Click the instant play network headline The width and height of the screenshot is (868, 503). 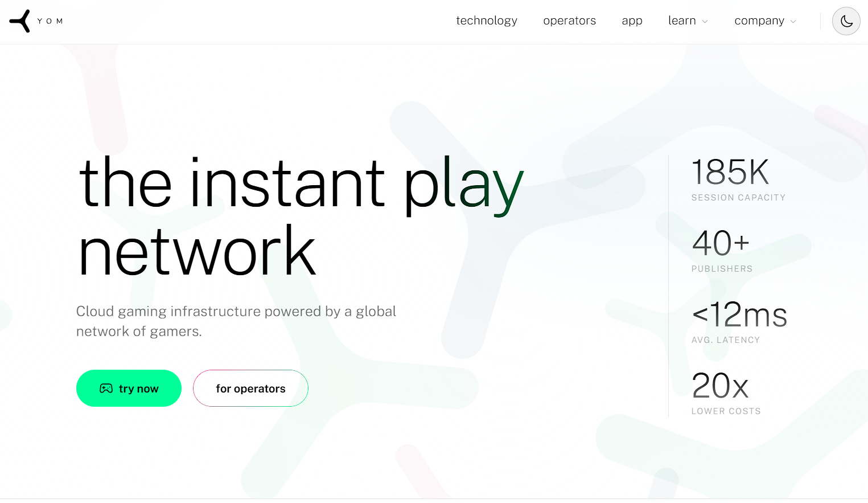click(301, 216)
